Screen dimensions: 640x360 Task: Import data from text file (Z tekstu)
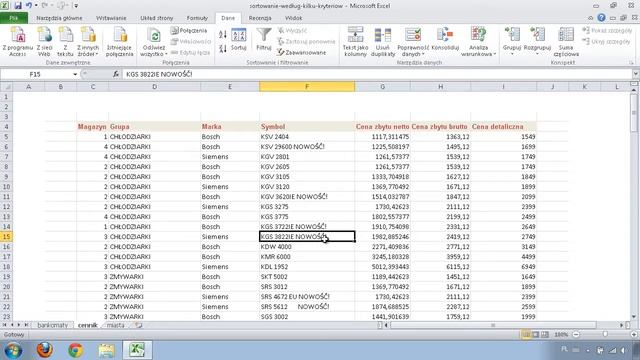click(x=65, y=42)
